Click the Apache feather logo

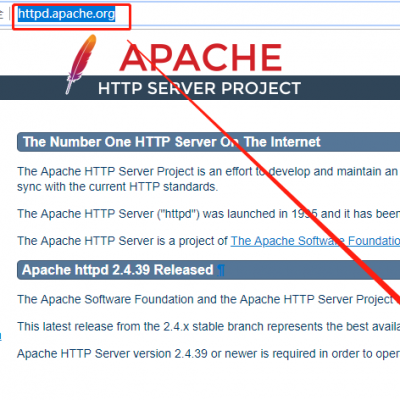[81, 64]
